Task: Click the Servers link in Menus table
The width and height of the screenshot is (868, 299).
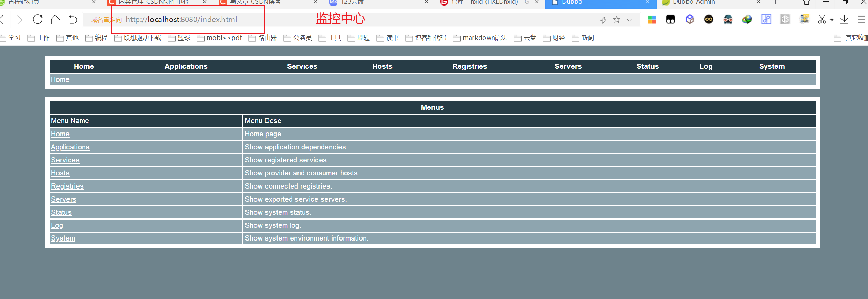Action: [64, 199]
